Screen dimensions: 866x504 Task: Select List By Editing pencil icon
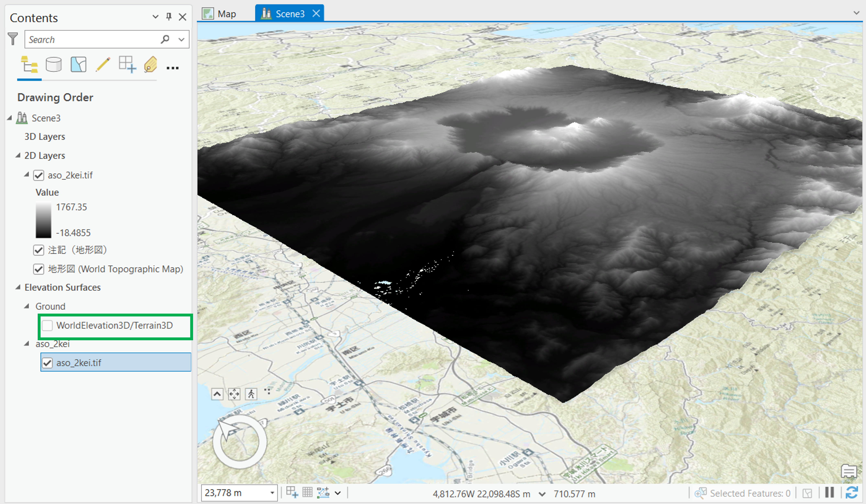coord(103,65)
